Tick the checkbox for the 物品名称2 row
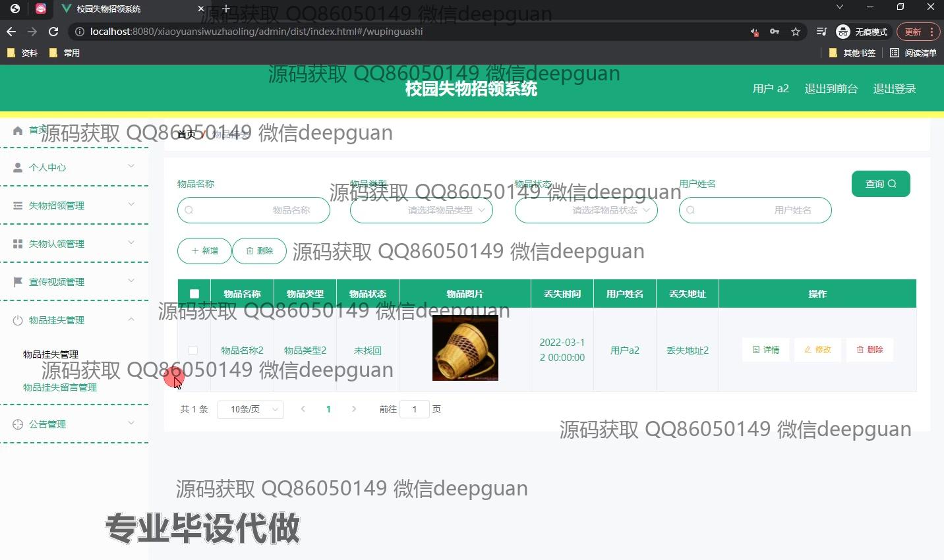944x560 pixels. (x=193, y=350)
